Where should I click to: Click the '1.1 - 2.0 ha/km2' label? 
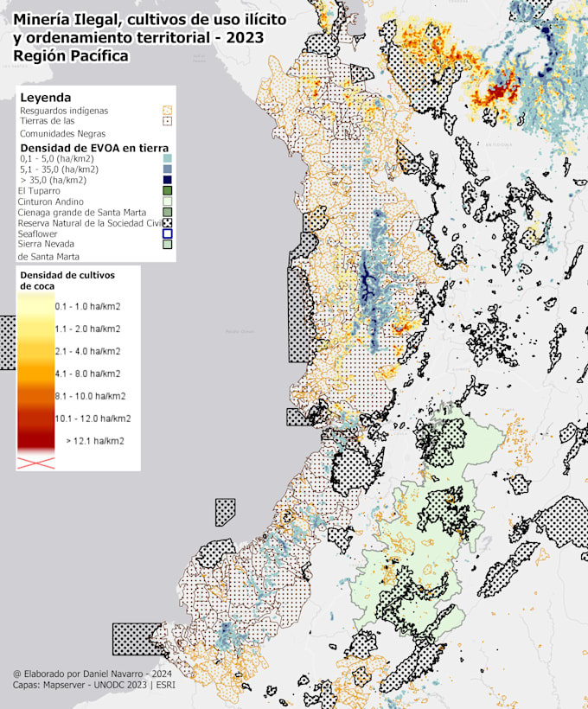coord(87,329)
